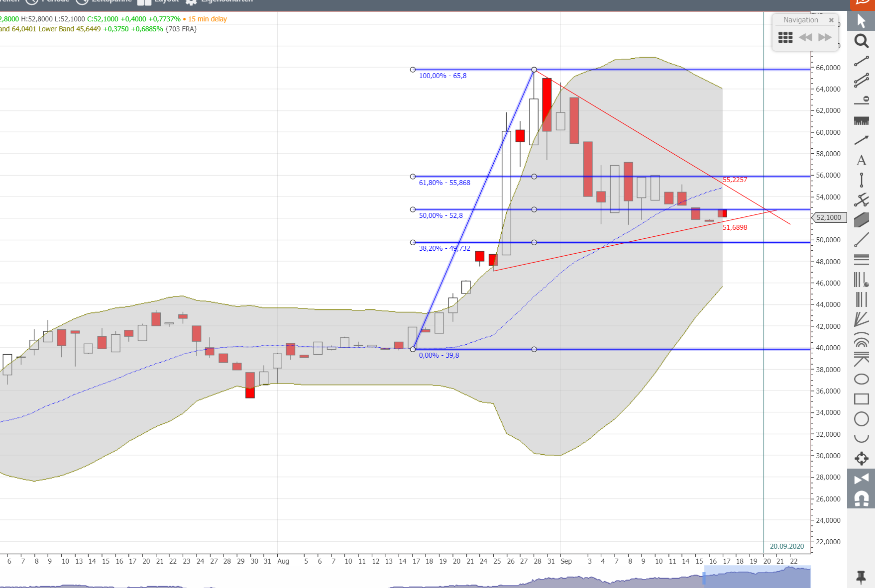Toggle the magnet snap mode

(861, 498)
